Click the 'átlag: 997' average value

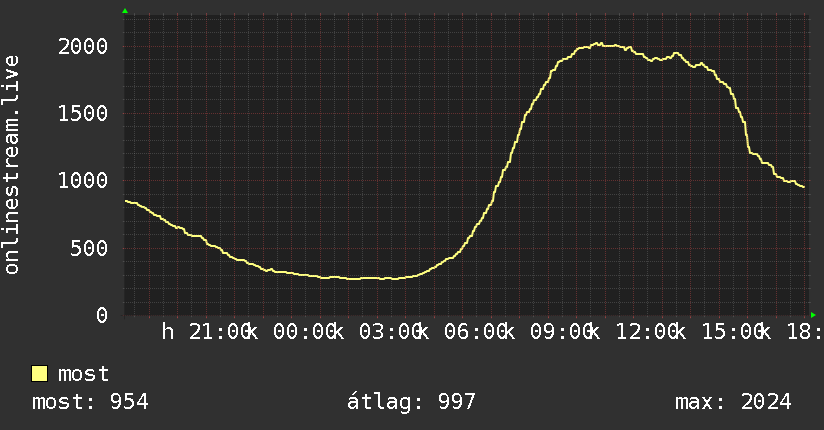(x=411, y=402)
